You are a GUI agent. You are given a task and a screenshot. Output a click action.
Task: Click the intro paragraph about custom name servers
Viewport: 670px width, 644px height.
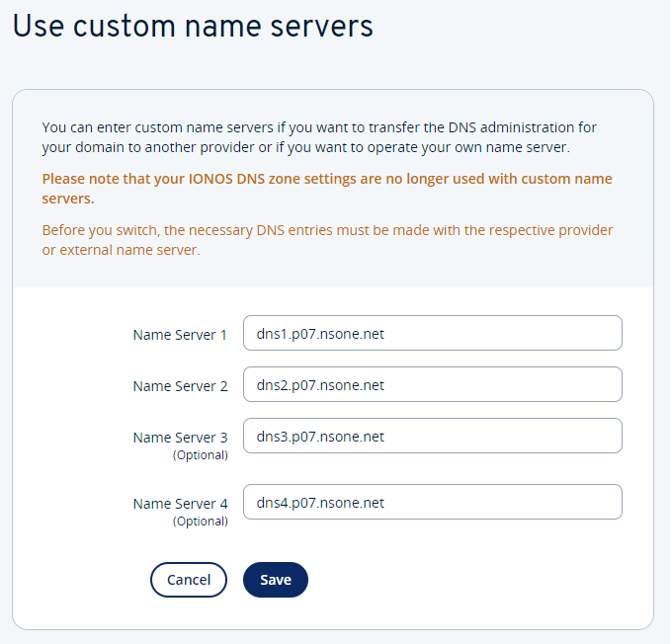tap(319, 137)
